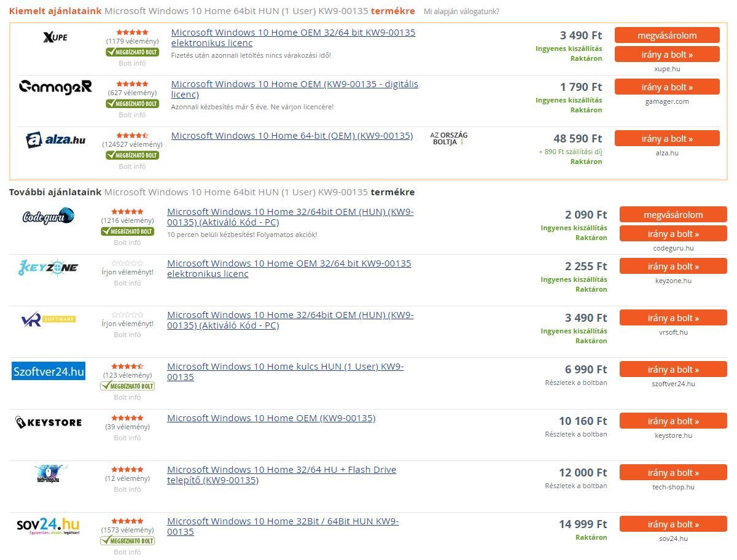The height and width of the screenshot is (560, 737).
Task: Open Windows 10 Home kulcs HUN link
Action: click(286, 371)
